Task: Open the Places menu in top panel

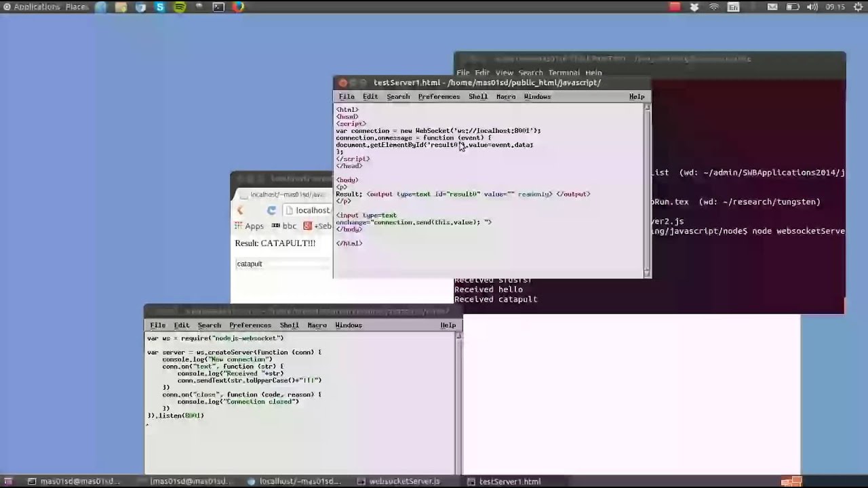Action: click(77, 7)
